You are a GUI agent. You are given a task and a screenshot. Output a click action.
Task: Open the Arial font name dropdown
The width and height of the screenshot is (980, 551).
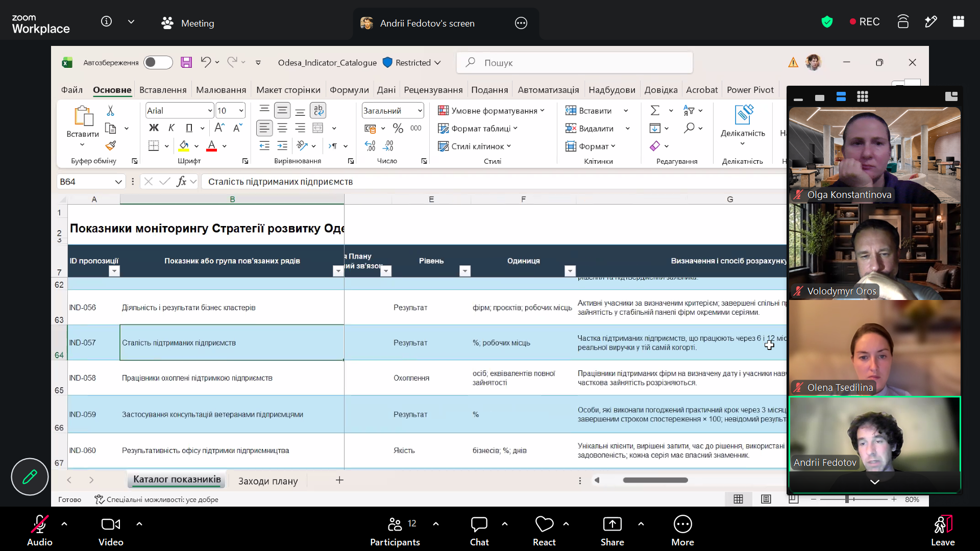pyautogui.click(x=210, y=111)
